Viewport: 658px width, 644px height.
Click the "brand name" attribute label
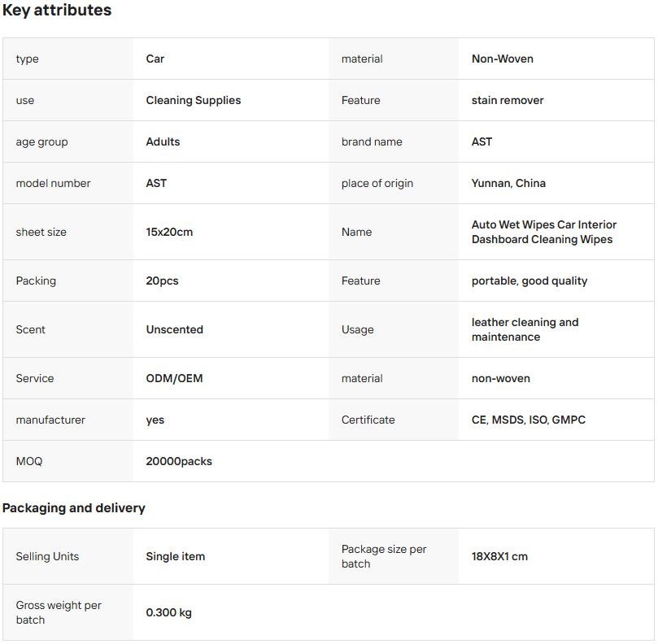(372, 141)
